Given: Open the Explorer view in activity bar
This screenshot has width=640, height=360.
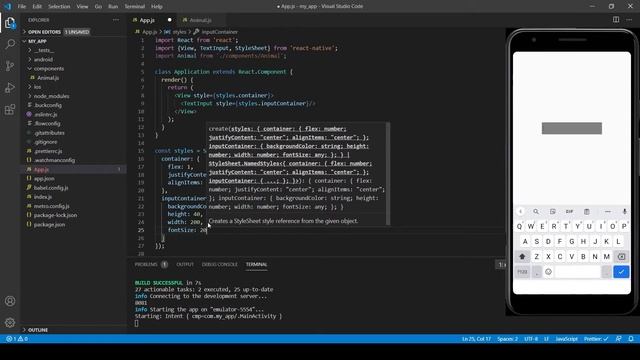Looking at the screenshot, I should (x=10, y=23).
